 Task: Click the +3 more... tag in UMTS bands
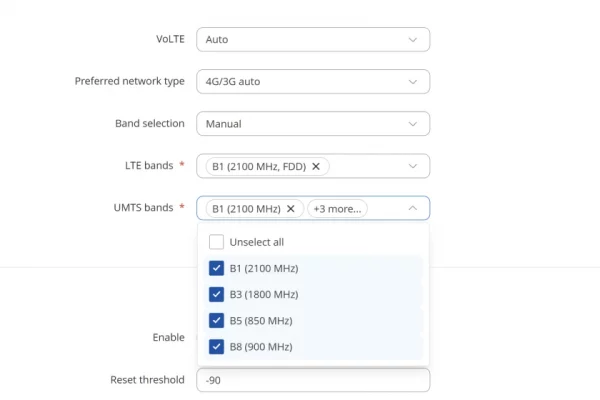pyautogui.click(x=337, y=209)
